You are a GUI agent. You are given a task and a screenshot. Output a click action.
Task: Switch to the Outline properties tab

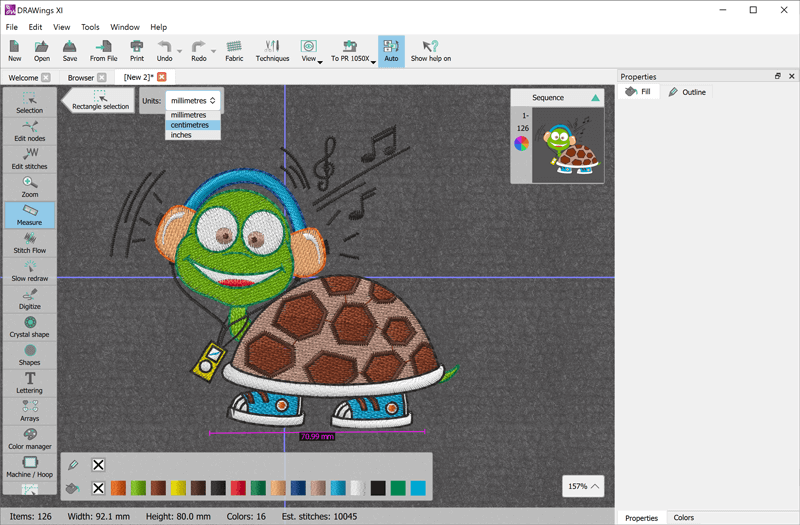coord(687,92)
